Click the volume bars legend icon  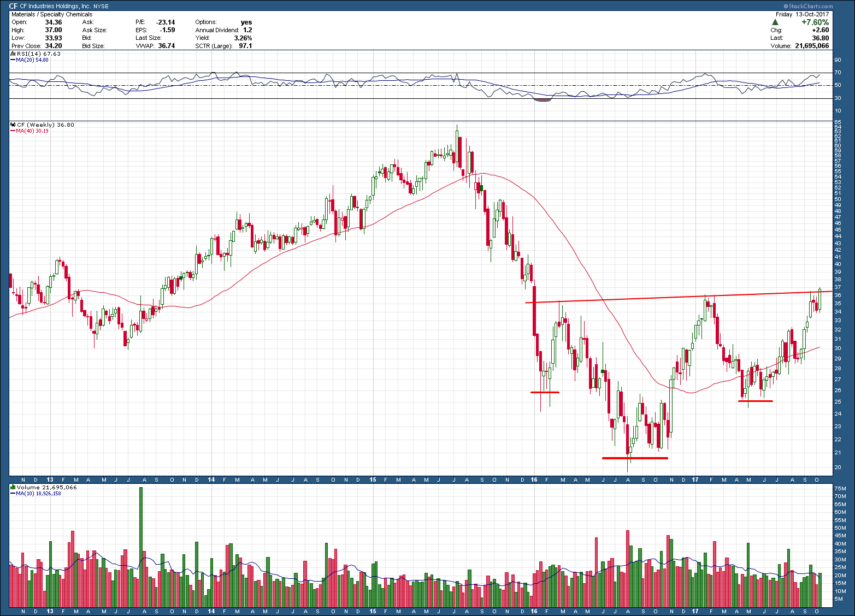[13, 487]
